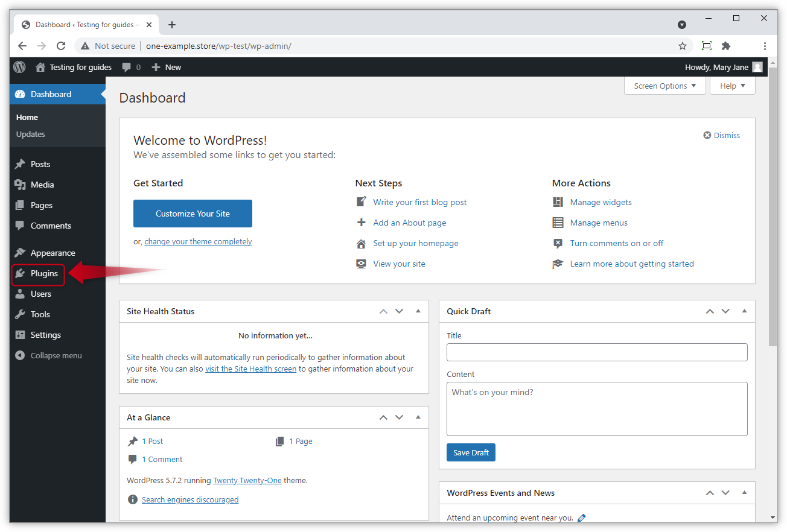Click the Pages sidebar icon
This screenshot has height=532, width=787.
coord(20,205)
